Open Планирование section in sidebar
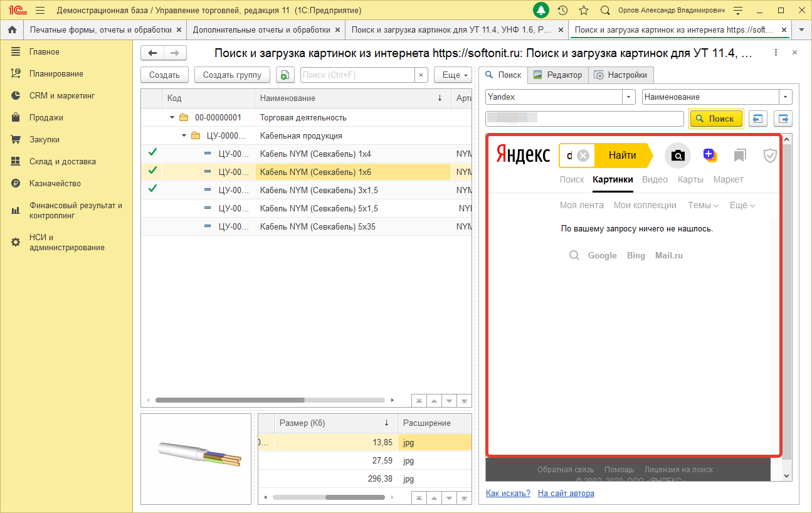 [x=56, y=73]
